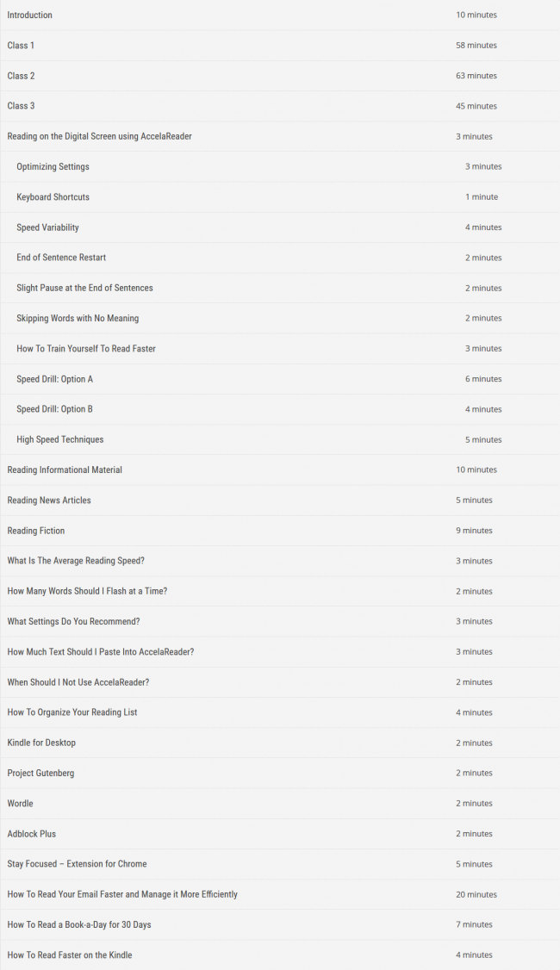Open the Introduction lesson
The width and height of the screenshot is (560, 970).
click(280, 15)
